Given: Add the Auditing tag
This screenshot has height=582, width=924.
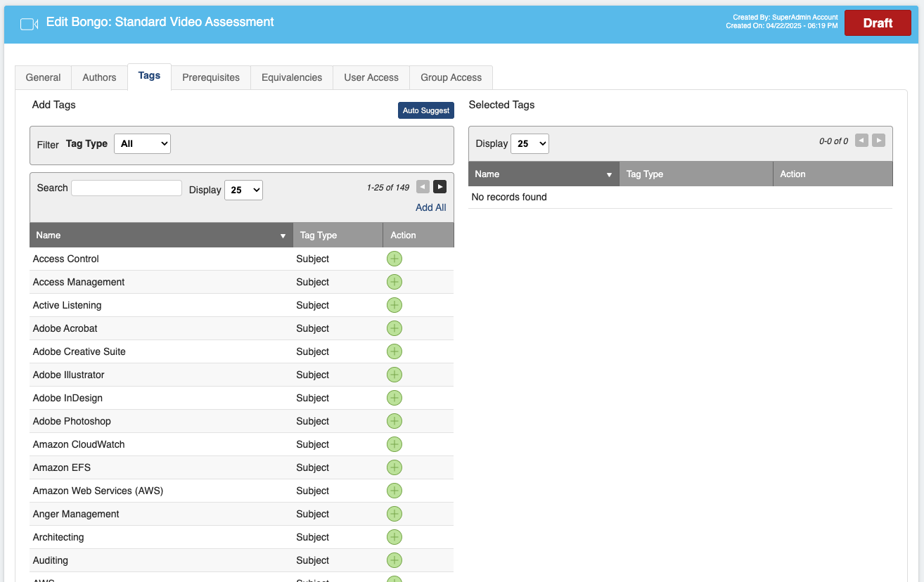Looking at the screenshot, I should 394,560.
